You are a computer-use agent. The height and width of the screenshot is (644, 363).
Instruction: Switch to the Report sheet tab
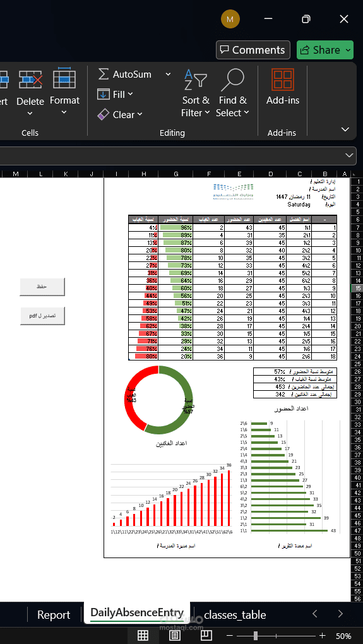coord(54,615)
